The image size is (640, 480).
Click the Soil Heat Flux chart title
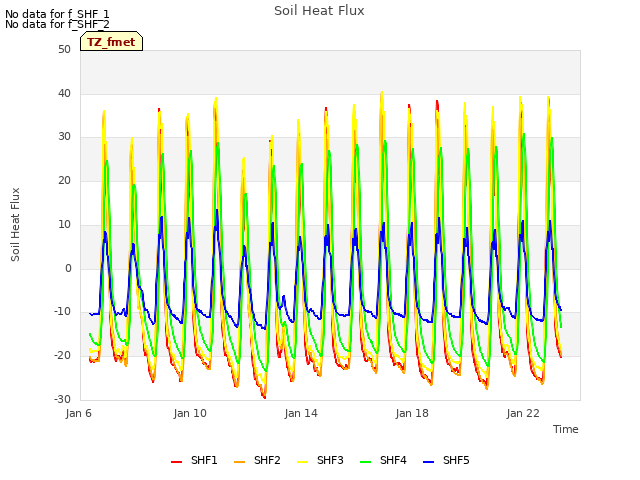coord(319,11)
